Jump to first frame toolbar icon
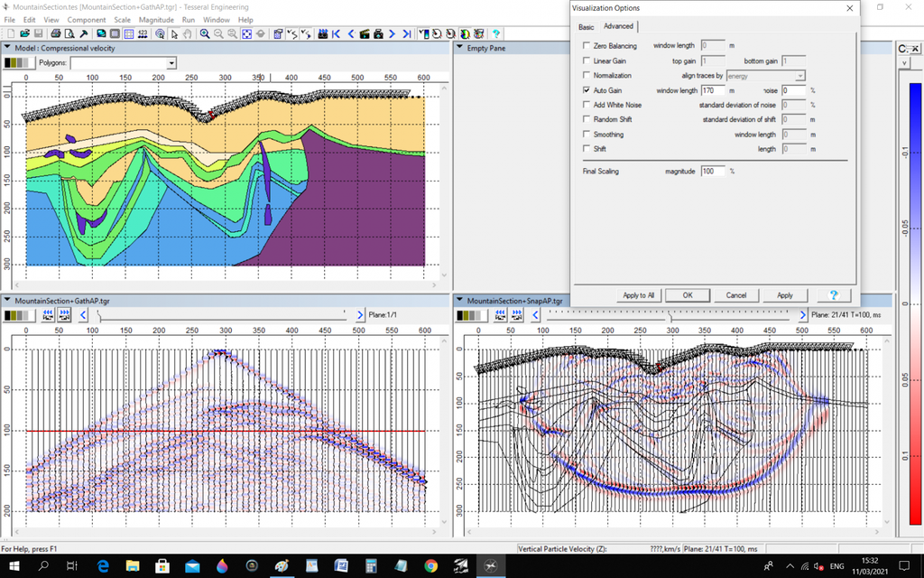924x578 pixels. coord(336,33)
